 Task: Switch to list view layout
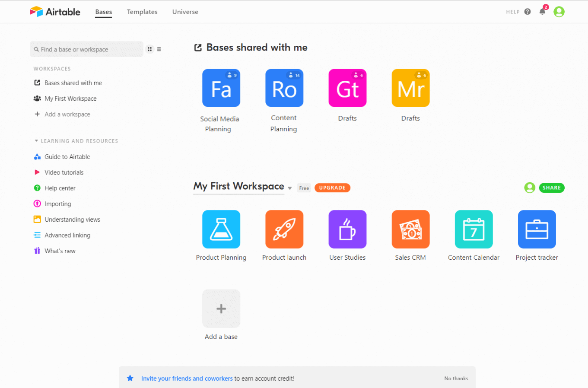click(159, 49)
